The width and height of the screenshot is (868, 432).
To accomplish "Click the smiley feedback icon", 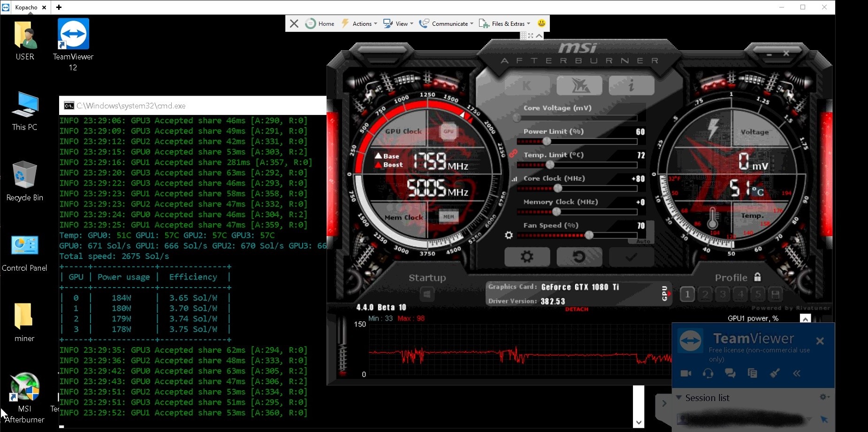I will (541, 23).
